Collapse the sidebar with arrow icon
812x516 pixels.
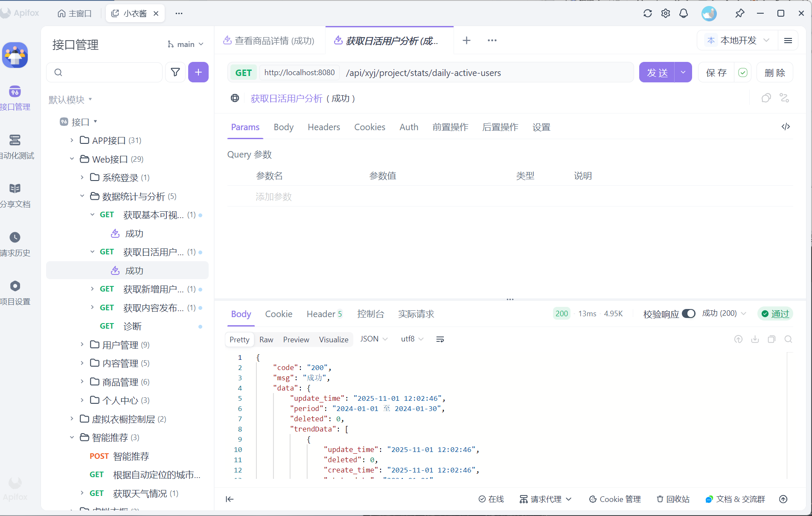(230, 499)
